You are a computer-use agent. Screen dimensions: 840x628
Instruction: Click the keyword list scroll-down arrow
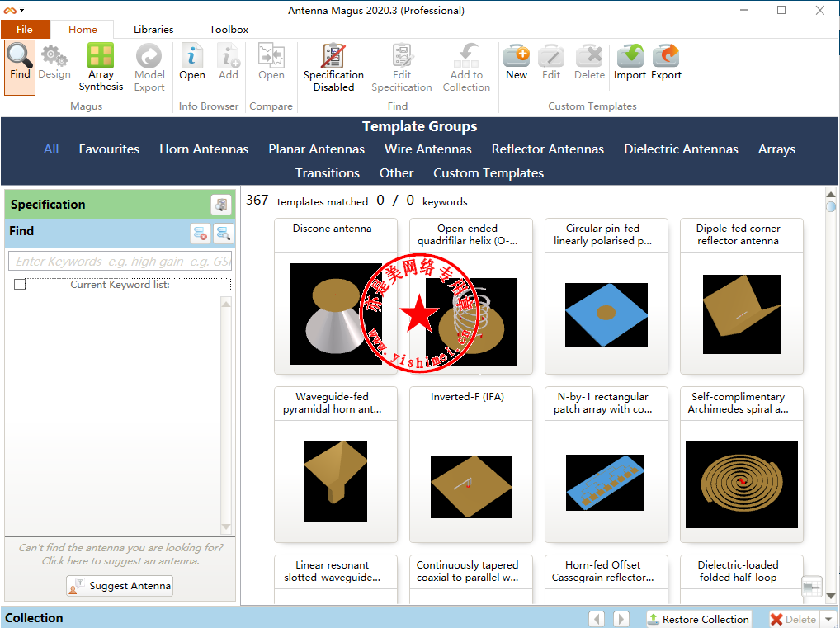coord(226,527)
